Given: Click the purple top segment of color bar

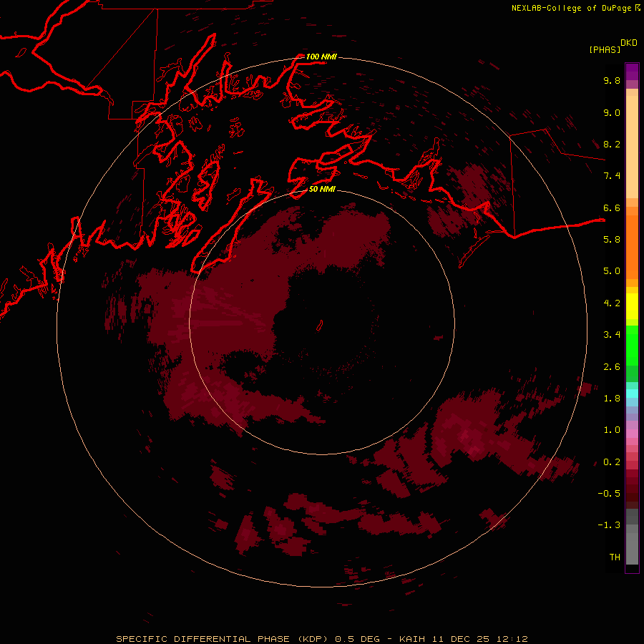Looking at the screenshot, I should (632, 72).
